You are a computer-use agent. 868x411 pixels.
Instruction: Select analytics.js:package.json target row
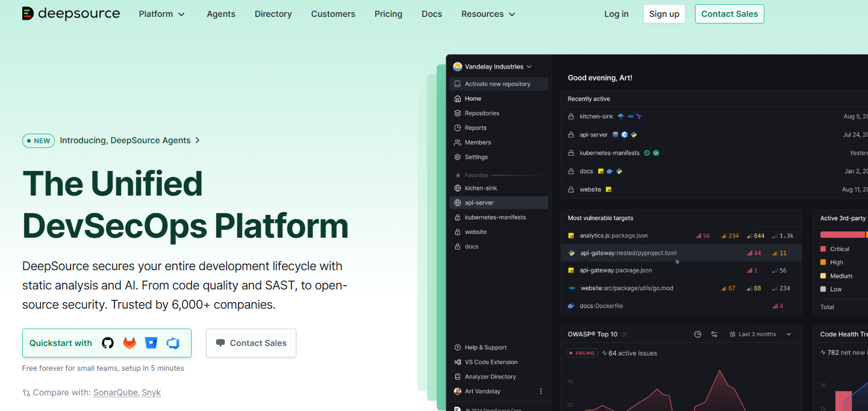coord(681,236)
